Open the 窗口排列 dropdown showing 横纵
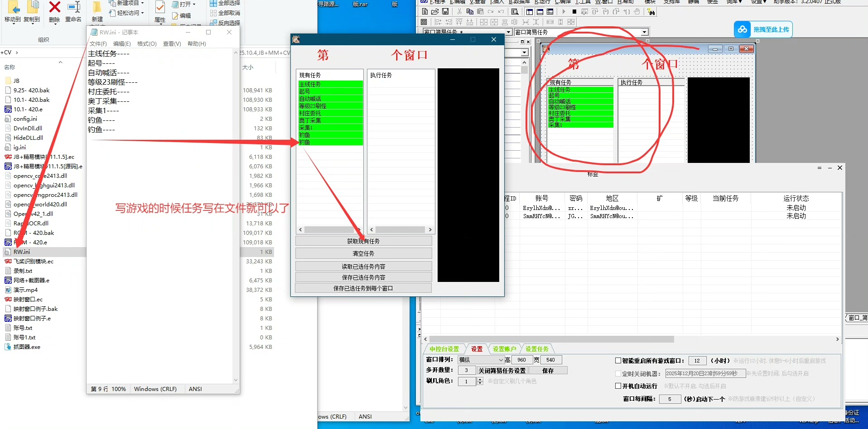This screenshot has width=868, height=429. pyautogui.click(x=501, y=360)
